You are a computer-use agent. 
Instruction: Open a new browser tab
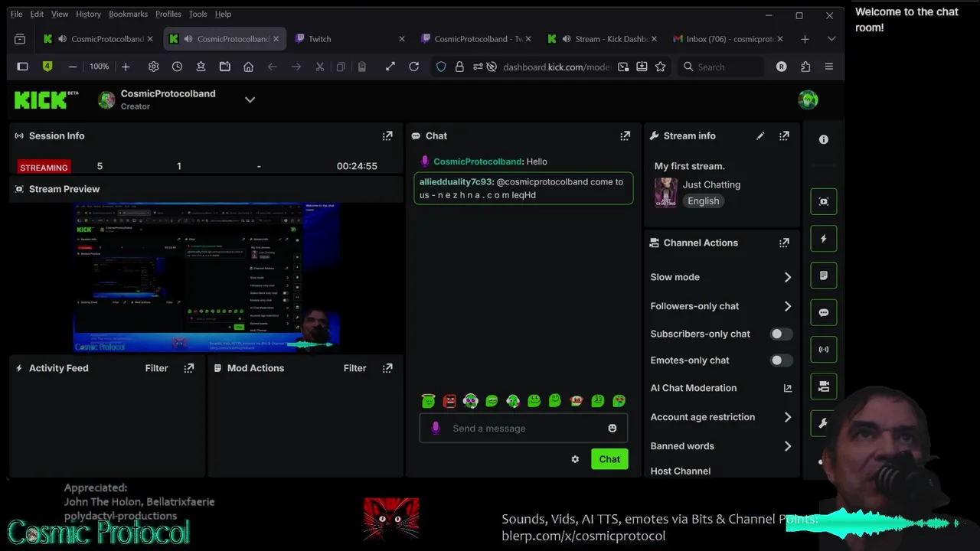point(805,39)
